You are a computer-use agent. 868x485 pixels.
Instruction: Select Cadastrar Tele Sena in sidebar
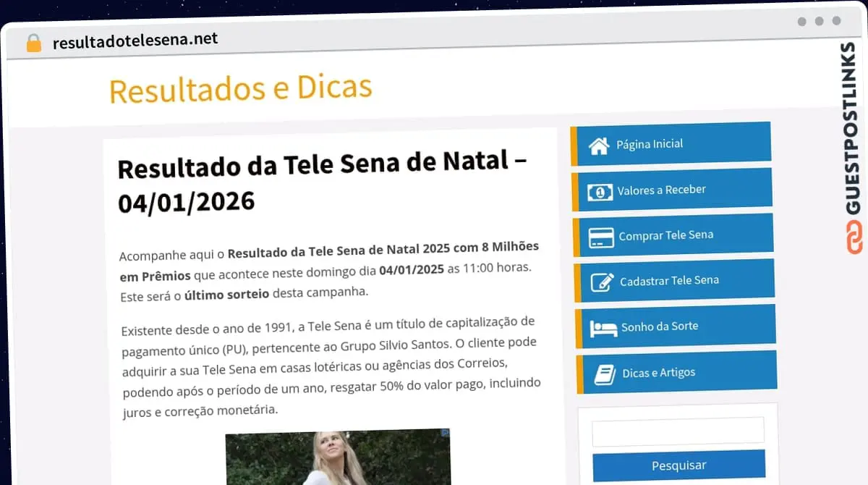pos(674,280)
